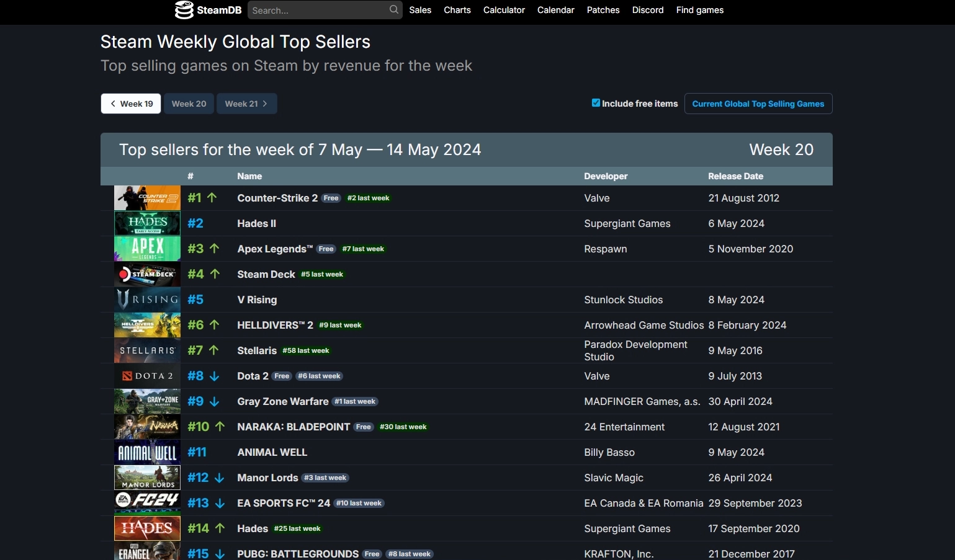Open V Rising name link
Screen dimensions: 955x560
coord(257,300)
